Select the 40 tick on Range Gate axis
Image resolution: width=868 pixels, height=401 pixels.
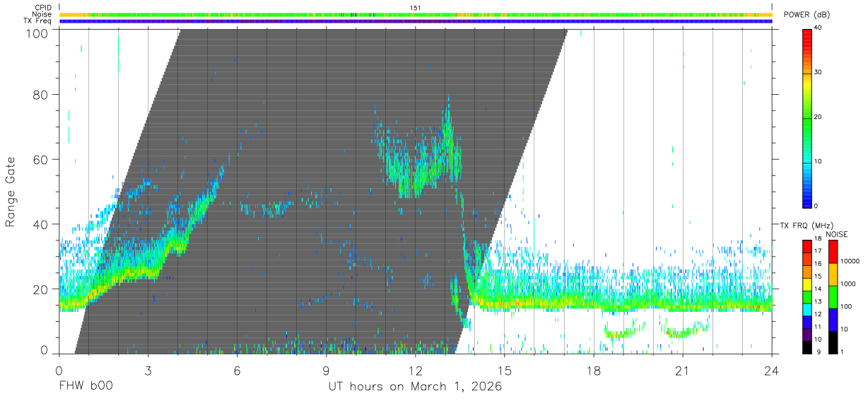coord(41,224)
